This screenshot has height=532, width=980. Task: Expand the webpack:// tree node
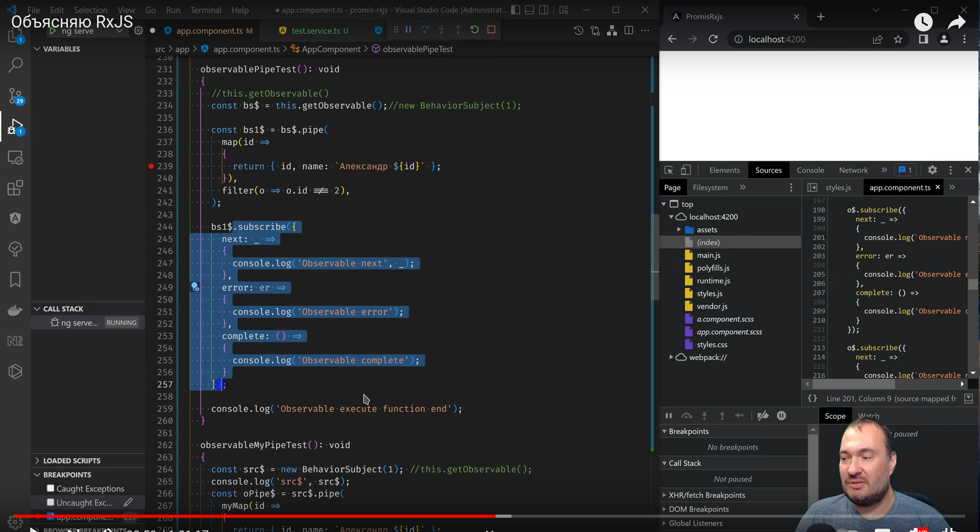tap(671, 357)
